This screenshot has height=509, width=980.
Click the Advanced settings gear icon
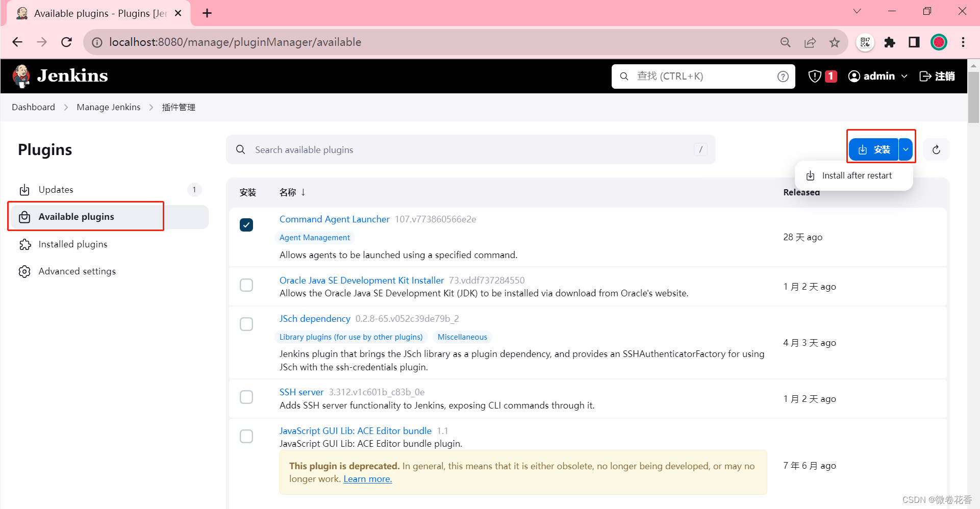pos(24,271)
